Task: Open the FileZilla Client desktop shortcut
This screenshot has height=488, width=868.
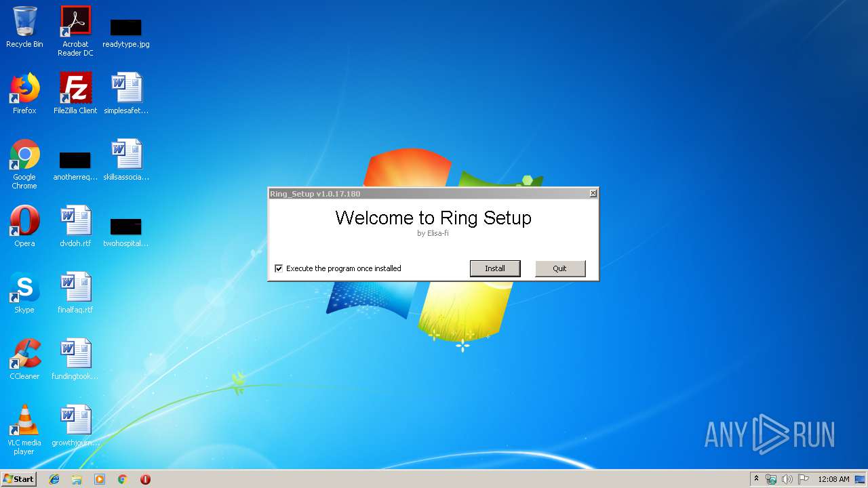Action: pos(75,94)
